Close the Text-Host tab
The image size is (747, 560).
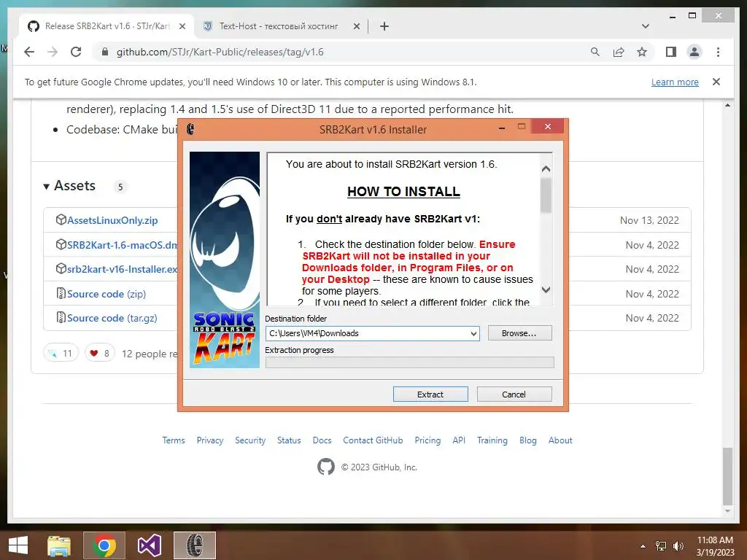tap(356, 27)
